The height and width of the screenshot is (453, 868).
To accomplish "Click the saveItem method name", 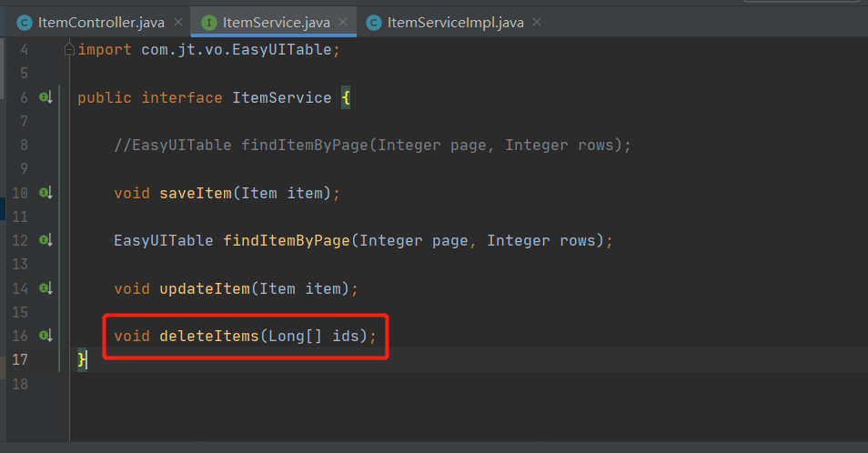I will point(196,193).
